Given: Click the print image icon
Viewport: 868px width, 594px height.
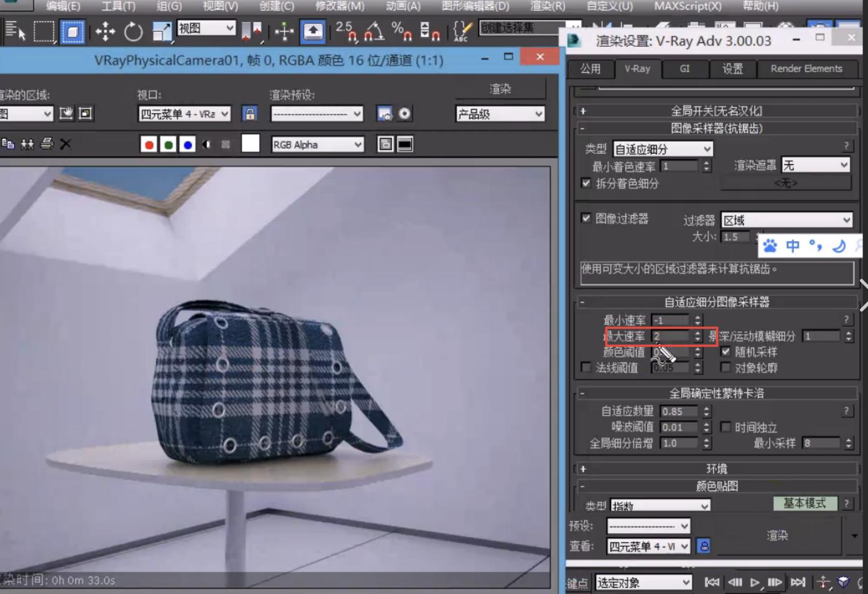Looking at the screenshot, I should pos(47,144).
